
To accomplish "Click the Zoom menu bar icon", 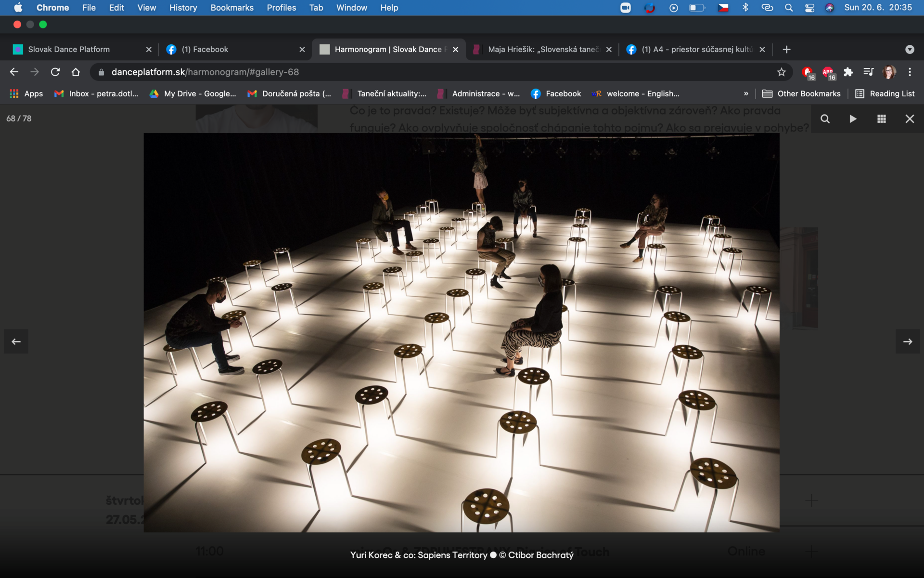I will pos(625,8).
